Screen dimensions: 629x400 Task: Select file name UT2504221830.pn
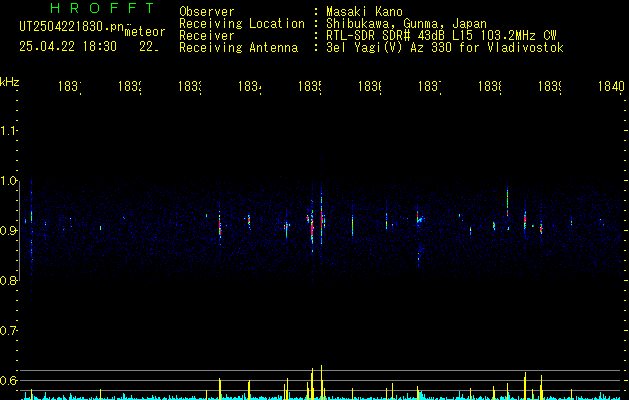(72, 27)
